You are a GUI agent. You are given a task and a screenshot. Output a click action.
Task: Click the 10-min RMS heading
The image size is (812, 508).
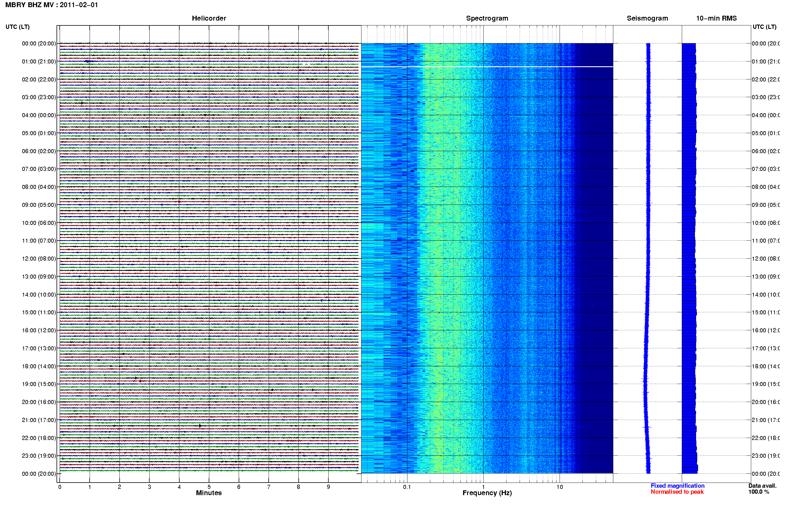[716, 19]
